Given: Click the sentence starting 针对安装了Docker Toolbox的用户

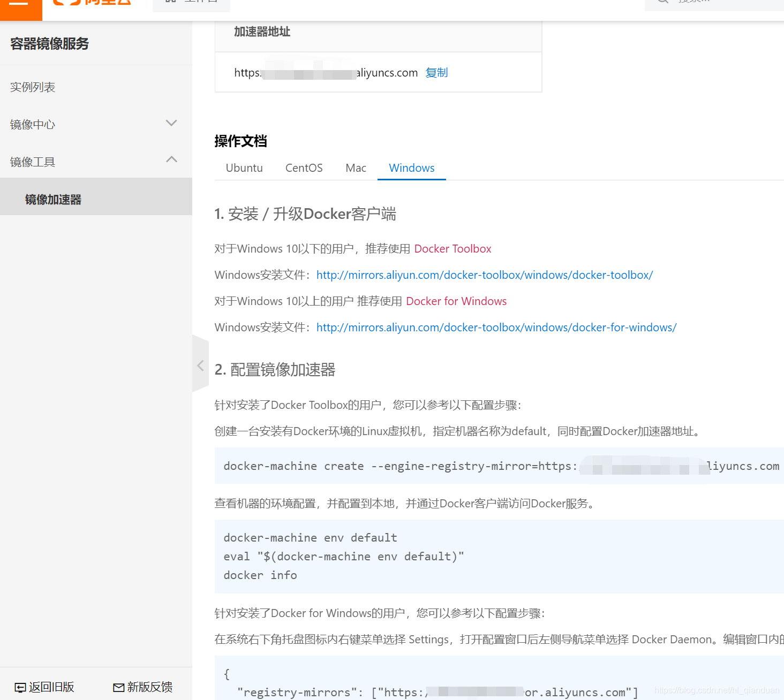Looking at the screenshot, I should (x=368, y=405).
